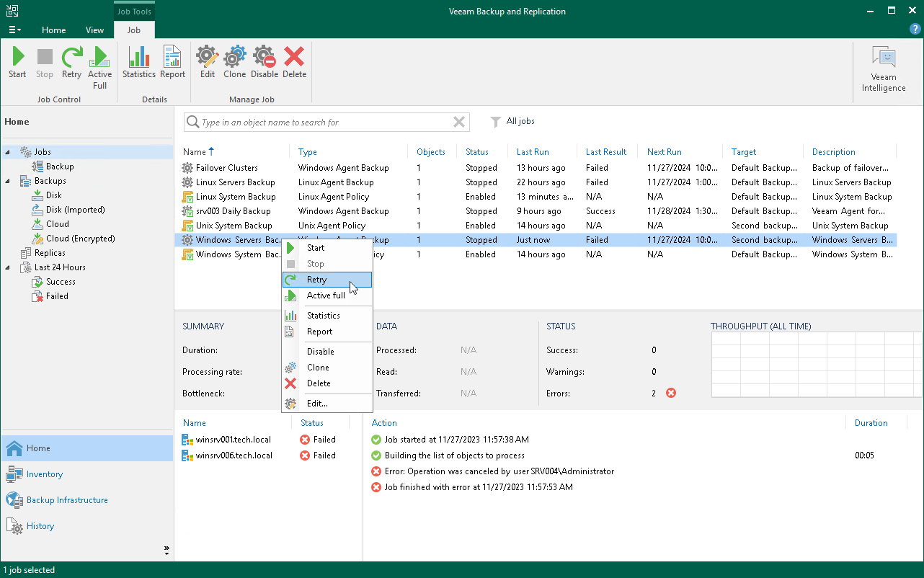924x578 pixels.
Task: Sort sessions by the Duration column
Action: (871, 423)
